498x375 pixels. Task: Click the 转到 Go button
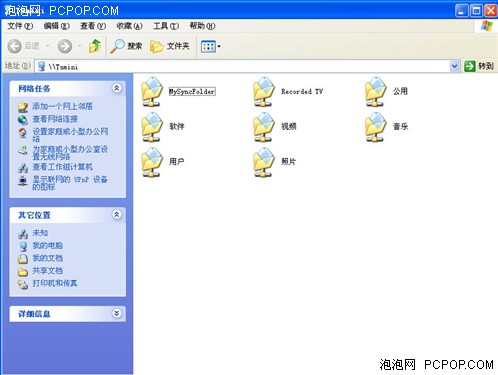[x=479, y=66]
